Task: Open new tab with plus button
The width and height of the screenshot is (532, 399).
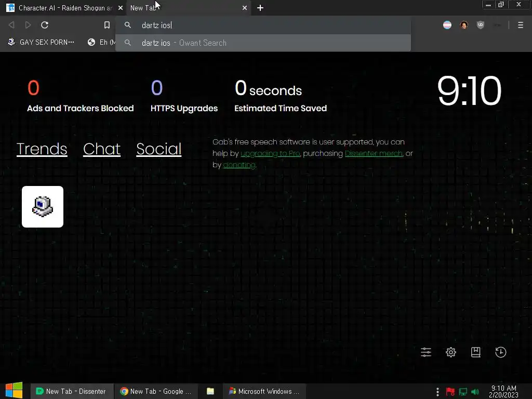Action: (260, 8)
